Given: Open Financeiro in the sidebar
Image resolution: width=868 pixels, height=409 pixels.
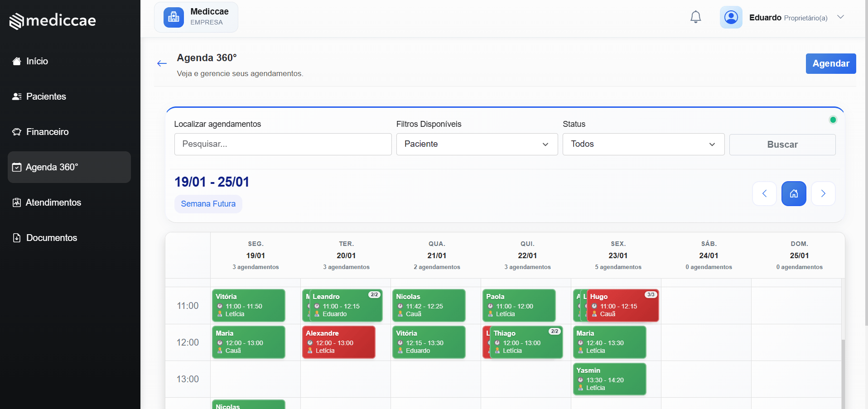Looking at the screenshot, I should (x=47, y=132).
